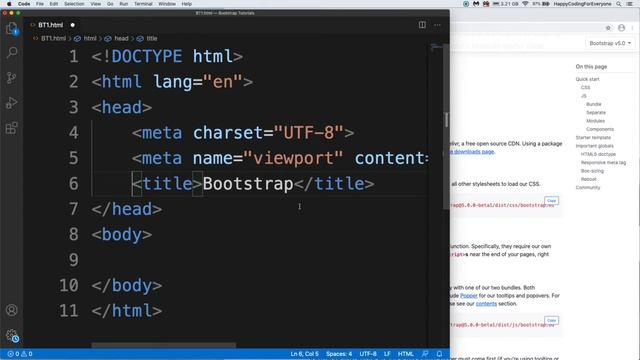Change end of line via LF
Screen dimensions: 640x360
point(387,354)
